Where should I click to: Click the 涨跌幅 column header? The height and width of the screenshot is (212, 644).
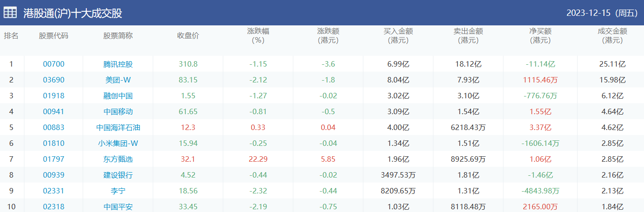coord(258,36)
